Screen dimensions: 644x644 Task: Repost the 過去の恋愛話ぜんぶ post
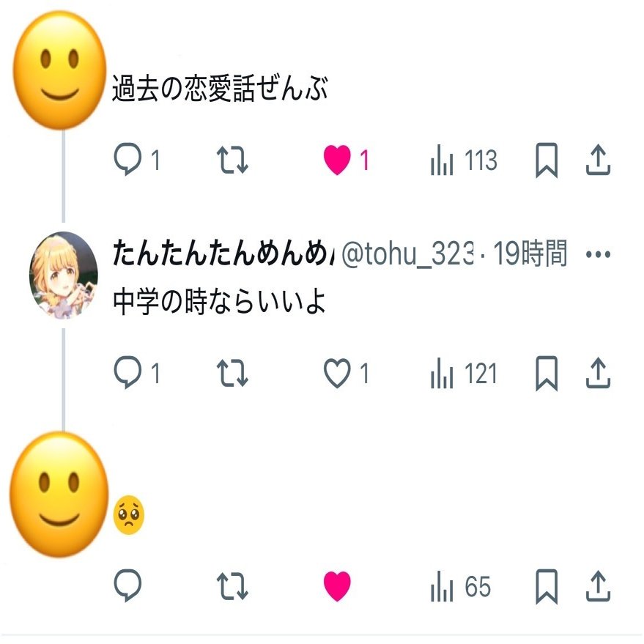coord(232,160)
